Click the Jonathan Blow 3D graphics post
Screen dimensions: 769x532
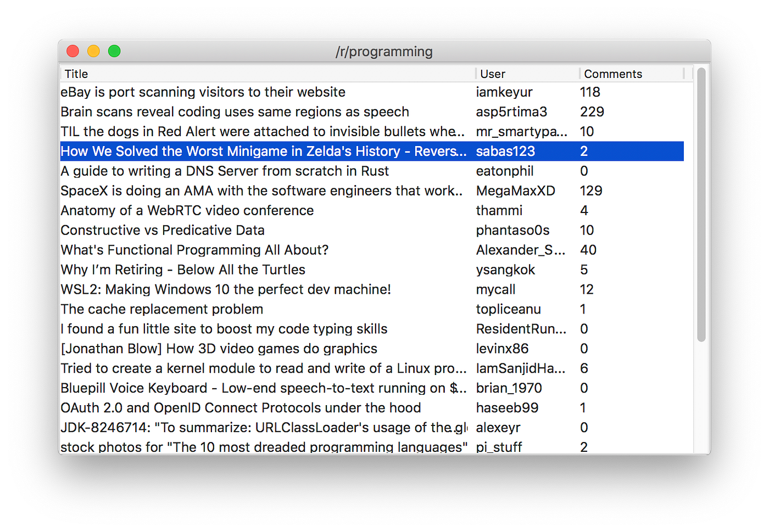(219, 349)
